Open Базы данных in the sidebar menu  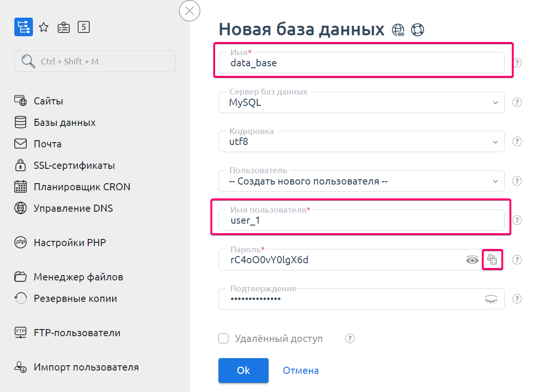(64, 123)
